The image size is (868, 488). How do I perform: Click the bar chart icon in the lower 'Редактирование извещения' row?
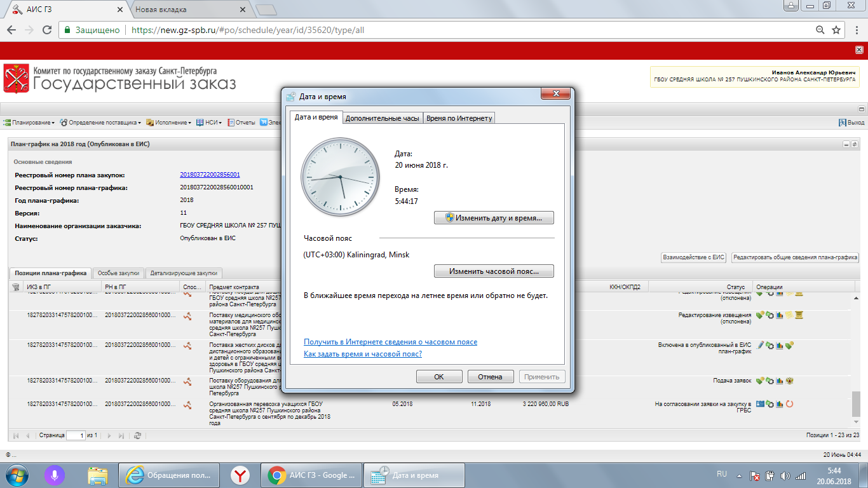[780, 315]
